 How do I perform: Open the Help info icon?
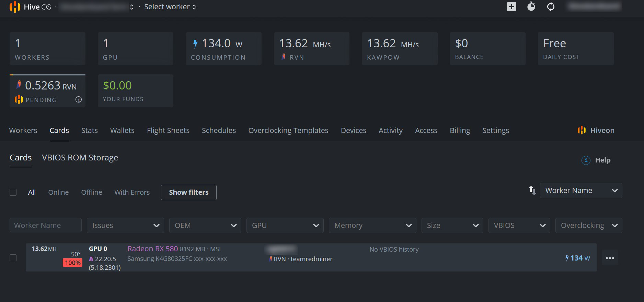click(586, 160)
